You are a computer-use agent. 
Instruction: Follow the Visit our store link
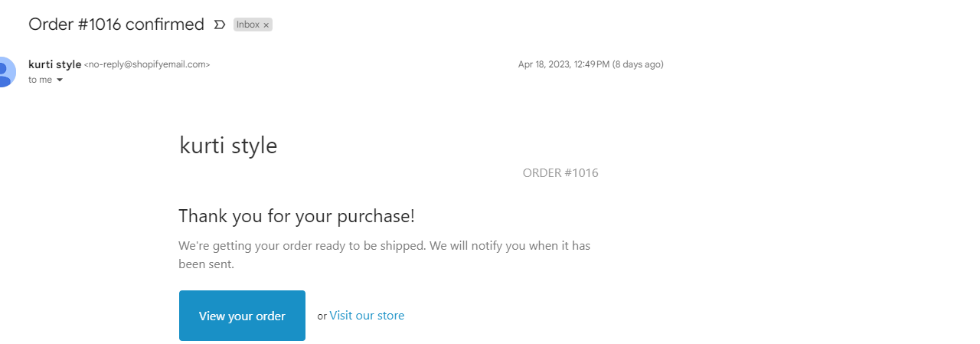367,316
